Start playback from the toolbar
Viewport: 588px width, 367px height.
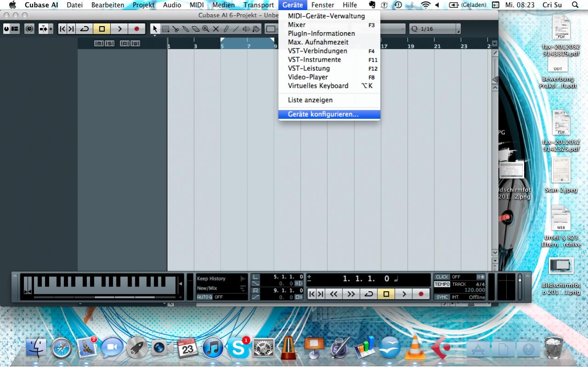click(119, 28)
